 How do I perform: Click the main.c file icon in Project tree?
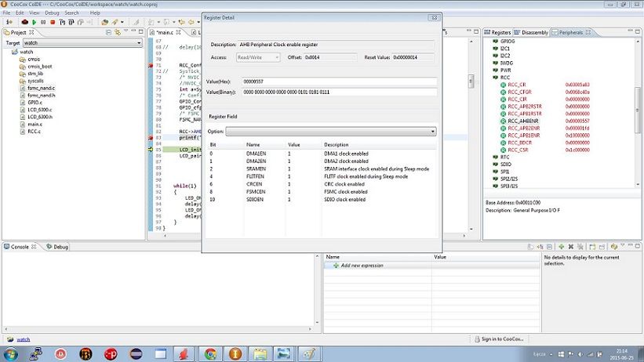[23, 125]
